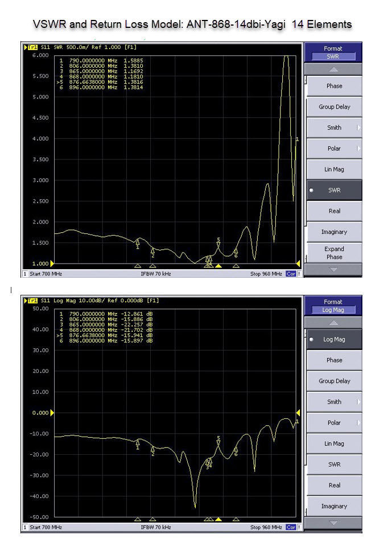Image resolution: width=392 pixels, height=555 pixels.
Task: Select the active Log Mag format option
Action: tap(333, 339)
